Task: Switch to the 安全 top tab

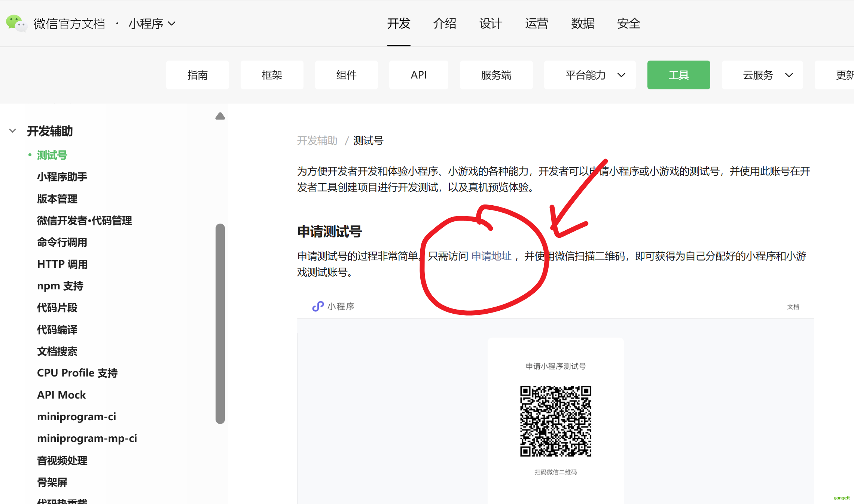Action: (x=629, y=24)
